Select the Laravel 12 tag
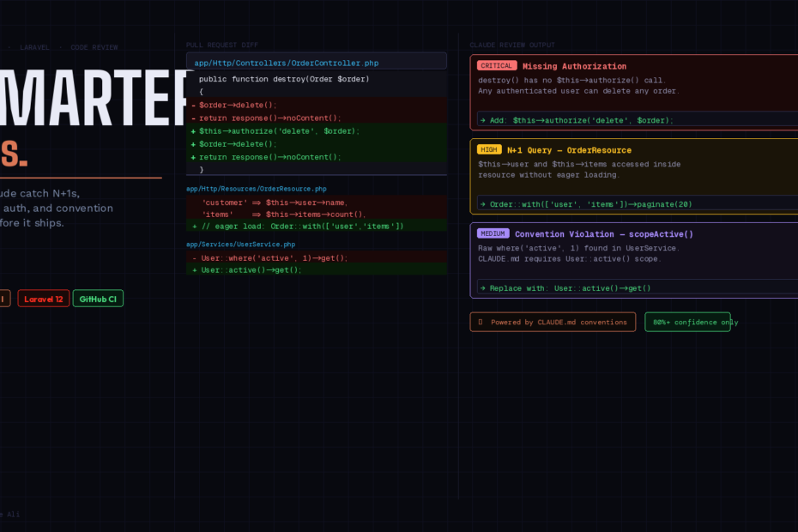 coord(43,299)
